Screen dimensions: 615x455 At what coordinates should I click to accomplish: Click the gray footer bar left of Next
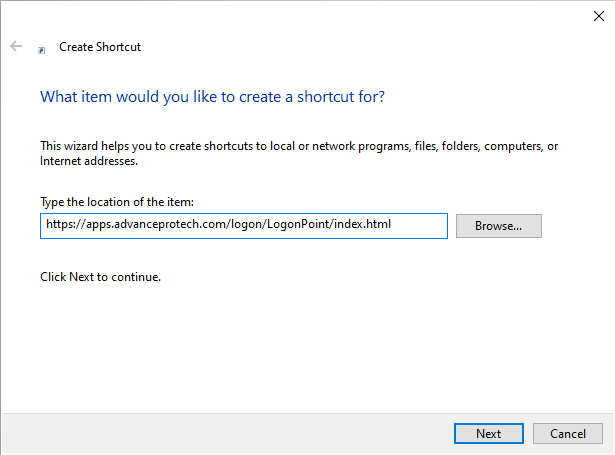click(220, 433)
